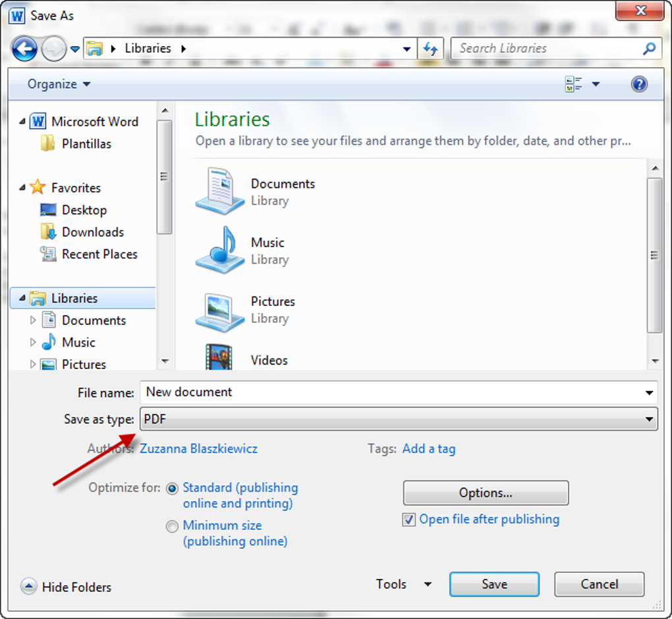Uncheck Open file after publishing

408,519
